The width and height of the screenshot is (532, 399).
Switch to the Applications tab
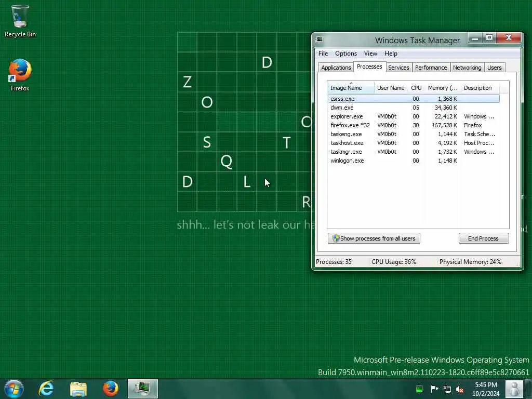(336, 68)
